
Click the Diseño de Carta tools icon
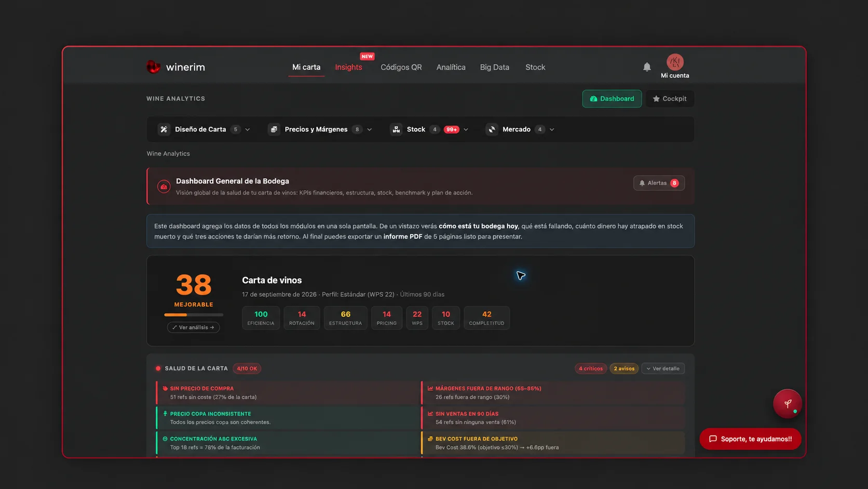tap(164, 129)
